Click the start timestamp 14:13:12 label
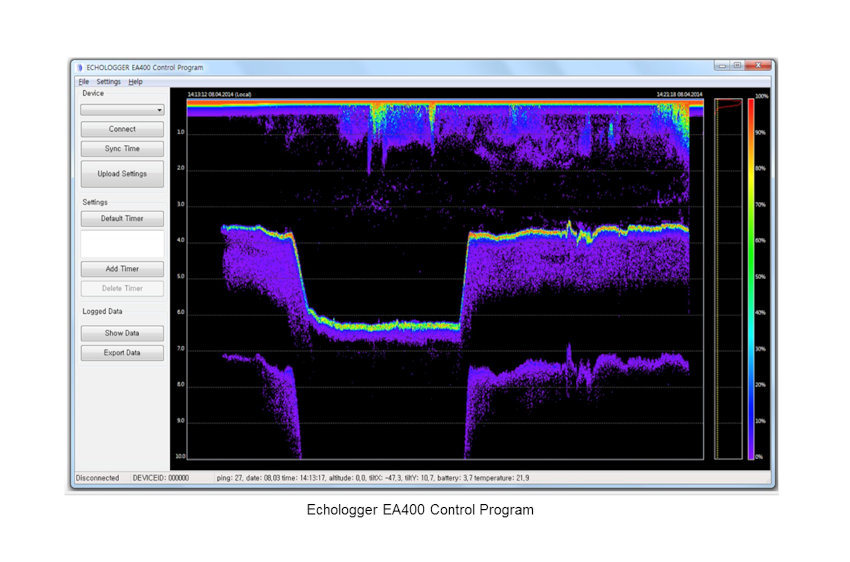 click(x=219, y=94)
